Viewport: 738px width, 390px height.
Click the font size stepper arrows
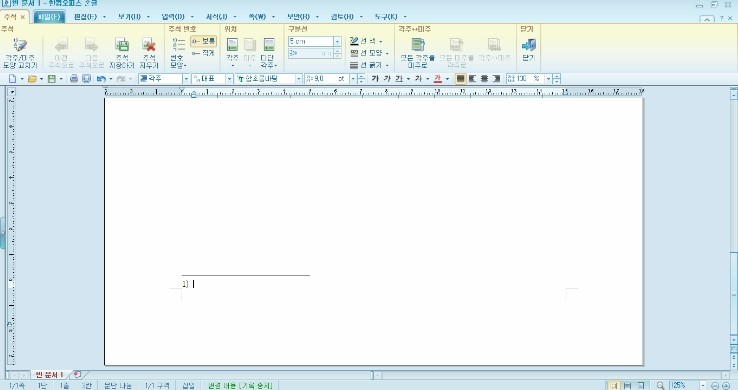coord(361,79)
